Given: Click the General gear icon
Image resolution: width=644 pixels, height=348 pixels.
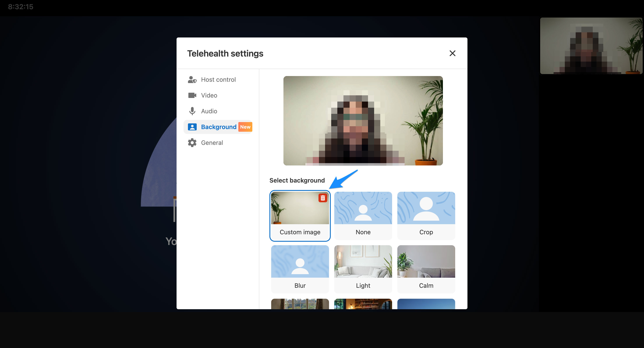Looking at the screenshot, I should coord(192,143).
